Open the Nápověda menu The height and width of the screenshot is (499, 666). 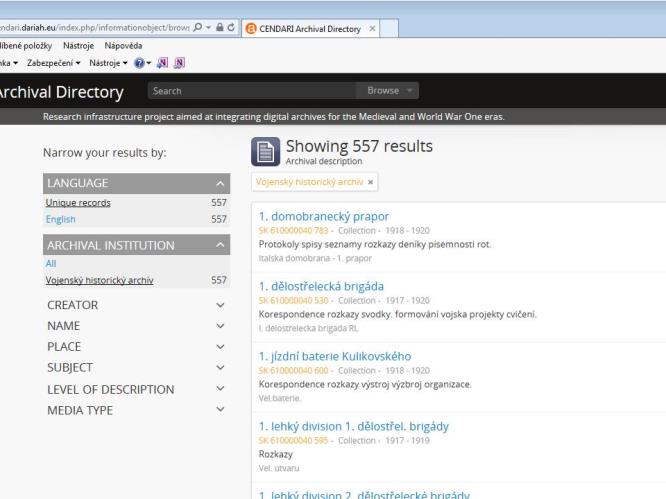click(123, 46)
